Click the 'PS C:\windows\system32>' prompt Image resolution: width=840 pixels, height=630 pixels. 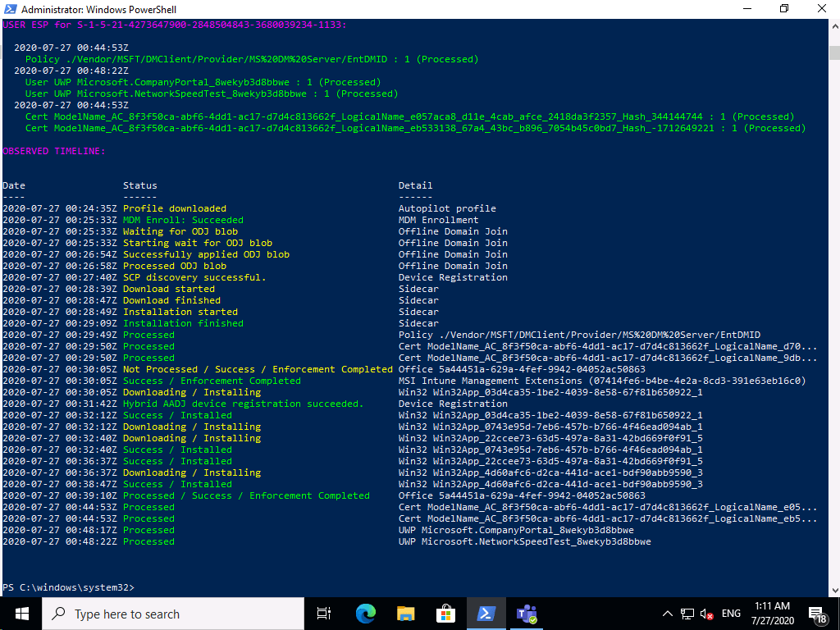click(x=69, y=587)
